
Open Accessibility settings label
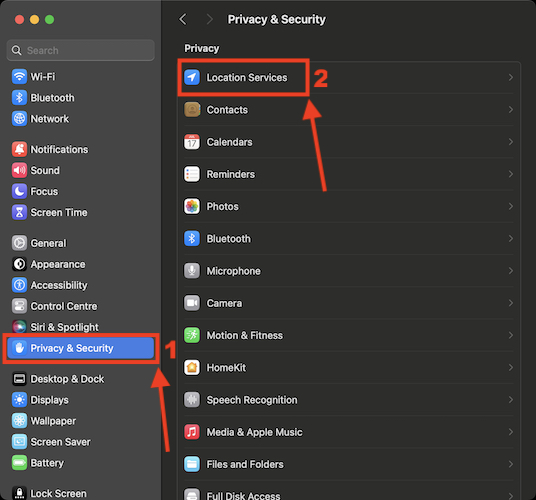59,285
